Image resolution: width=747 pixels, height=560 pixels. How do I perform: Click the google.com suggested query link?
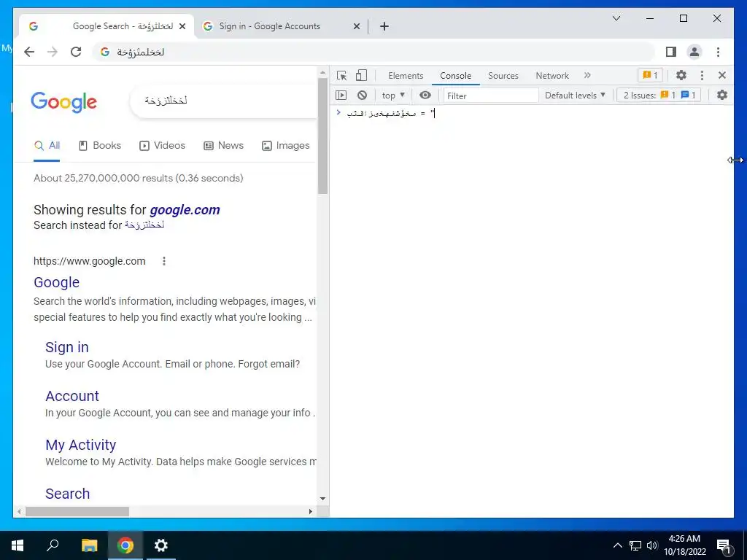point(185,210)
